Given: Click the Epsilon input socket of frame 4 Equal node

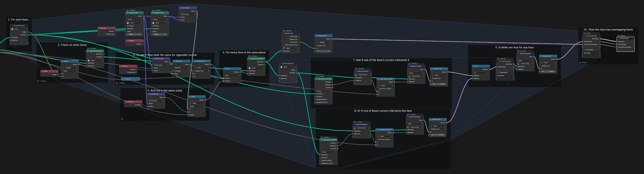Looking at the screenshot, I should (x=188, y=115).
